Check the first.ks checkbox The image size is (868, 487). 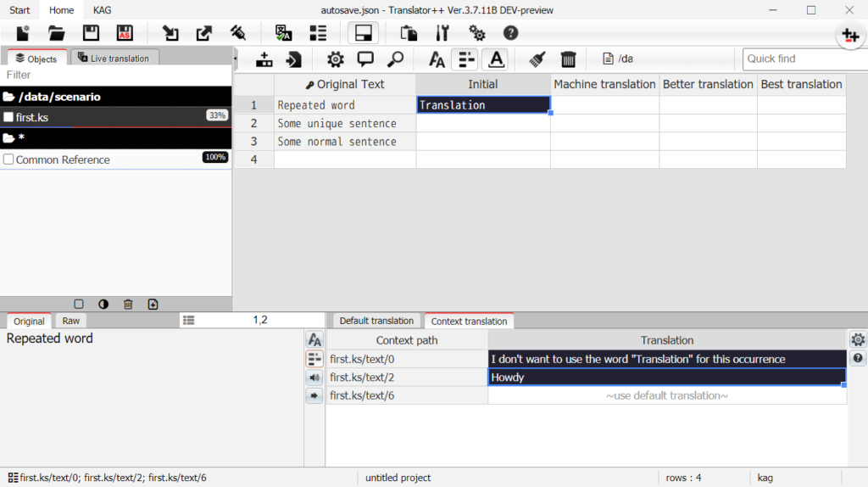coord(8,117)
